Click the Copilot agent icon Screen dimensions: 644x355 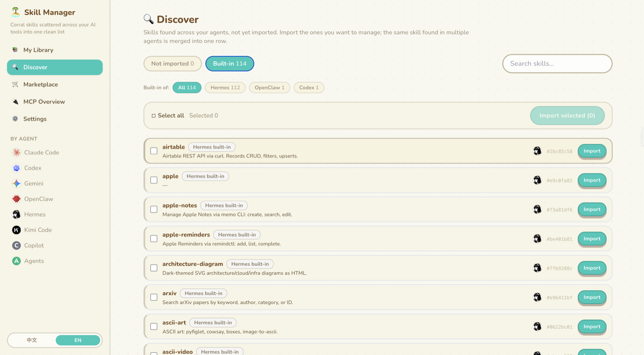click(17, 245)
